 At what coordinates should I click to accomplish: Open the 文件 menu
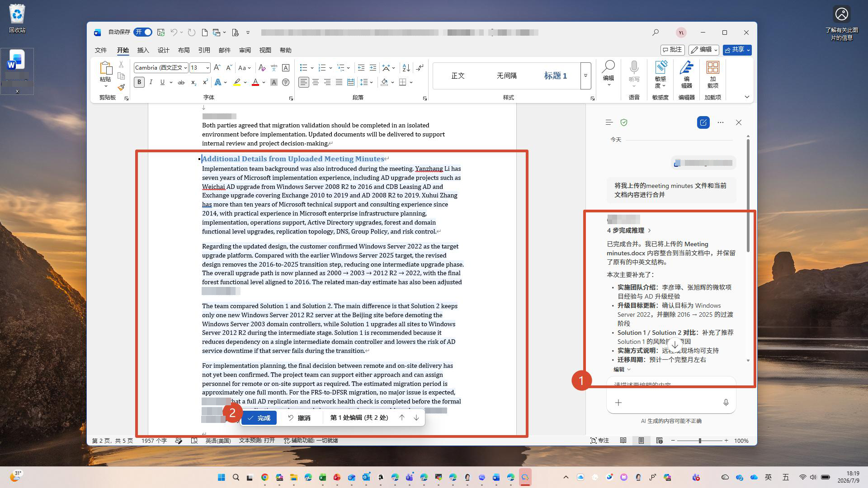pos(101,50)
